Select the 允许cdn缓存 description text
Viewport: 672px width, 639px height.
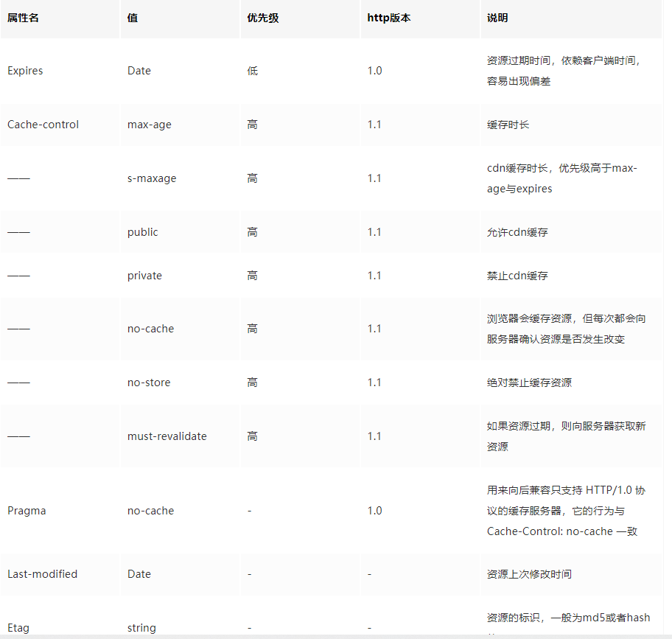[x=517, y=232]
